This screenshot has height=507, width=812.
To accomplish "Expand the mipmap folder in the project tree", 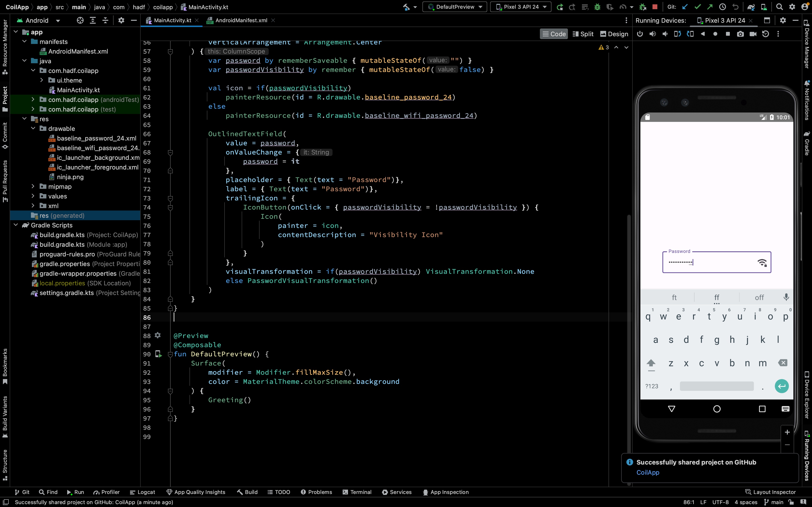I will coord(33,186).
